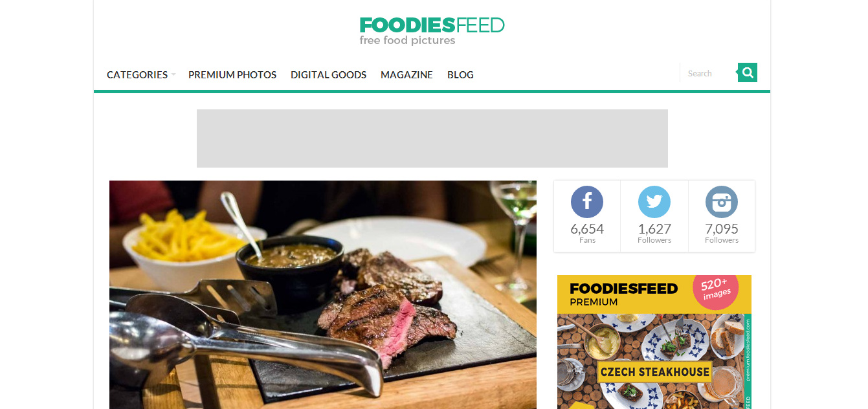This screenshot has height=409, width=868.
Task: Open the Facebook circle icon
Action: (x=587, y=202)
